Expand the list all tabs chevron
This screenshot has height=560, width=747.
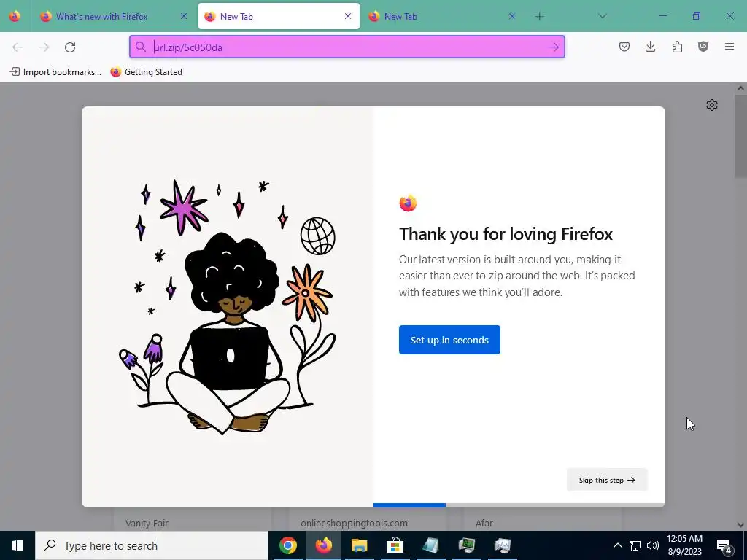click(602, 16)
